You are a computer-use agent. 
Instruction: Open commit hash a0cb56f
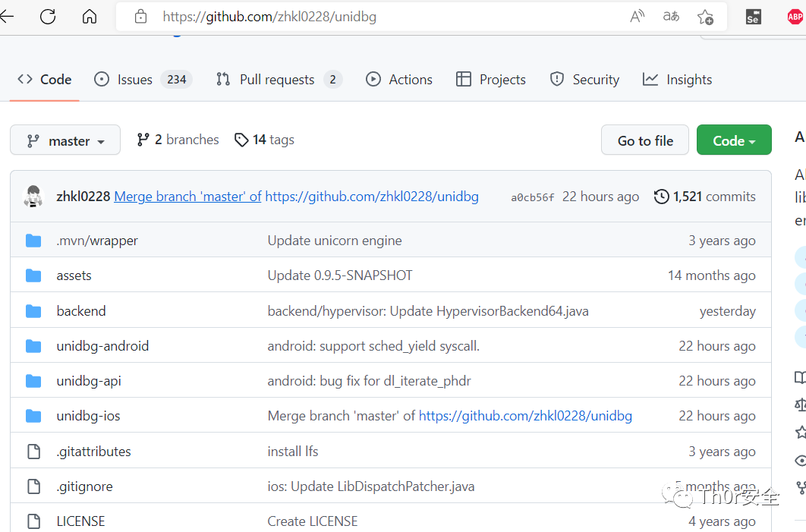pyautogui.click(x=533, y=197)
